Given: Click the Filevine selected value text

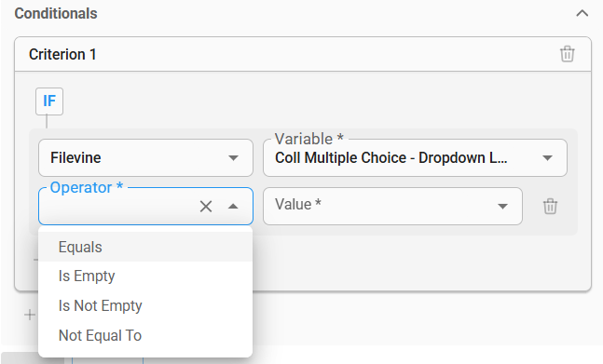Looking at the screenshot, I should [75, 158].
